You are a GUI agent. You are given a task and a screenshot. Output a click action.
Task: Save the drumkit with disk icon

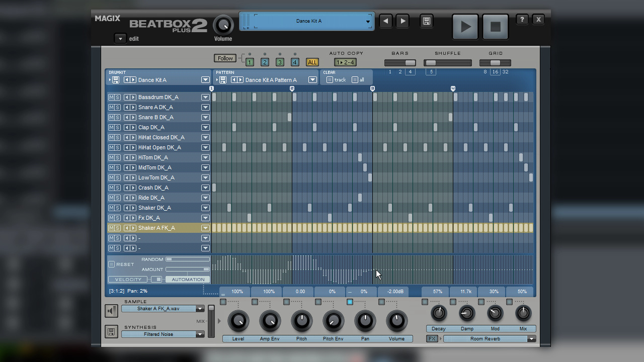pyautogui.click(x=115, y=80)
